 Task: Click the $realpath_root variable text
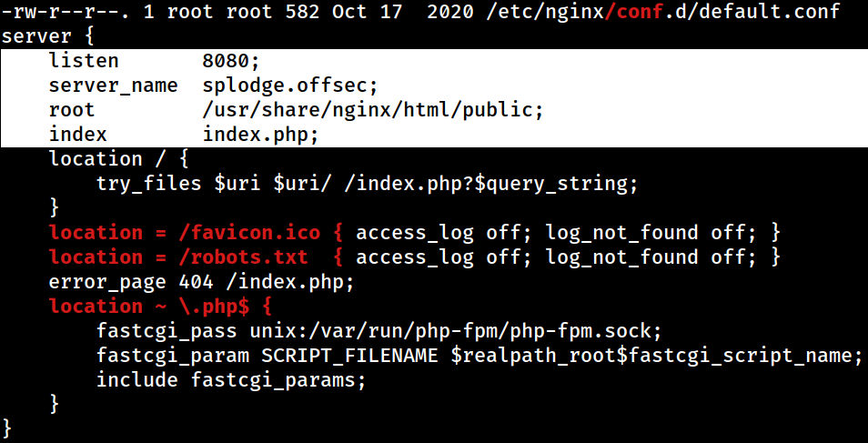[532, 356]
